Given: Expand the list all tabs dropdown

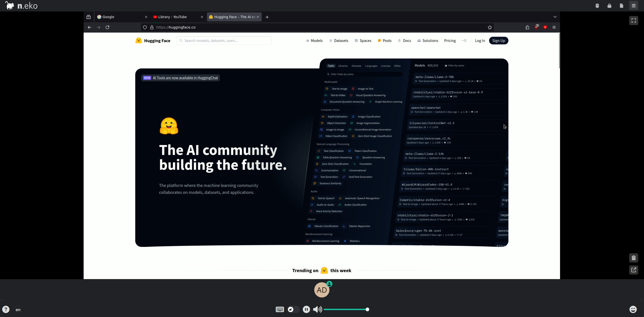Looking at the screenshot, I should click(555, 17).
